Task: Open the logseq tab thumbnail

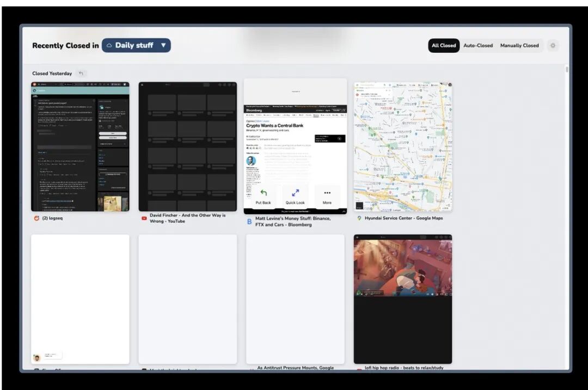Action: point(80,147)
